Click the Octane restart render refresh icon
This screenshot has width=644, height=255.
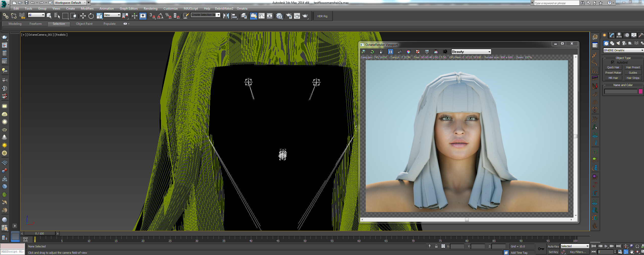coord(372,52)
